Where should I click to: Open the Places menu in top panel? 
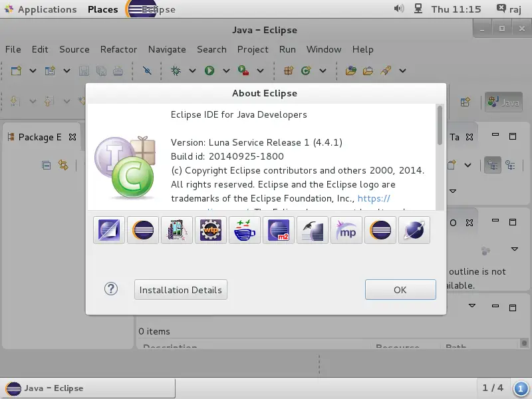tap(103, 9)
